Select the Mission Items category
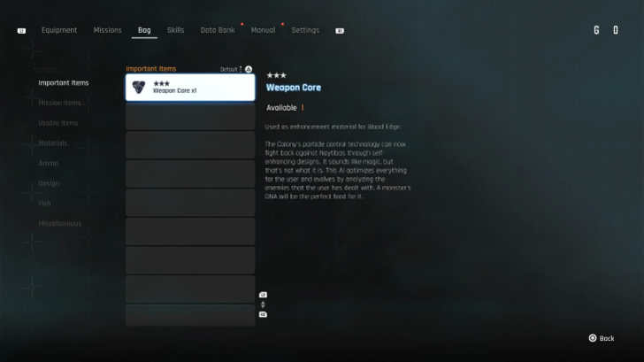 [59, 103]
